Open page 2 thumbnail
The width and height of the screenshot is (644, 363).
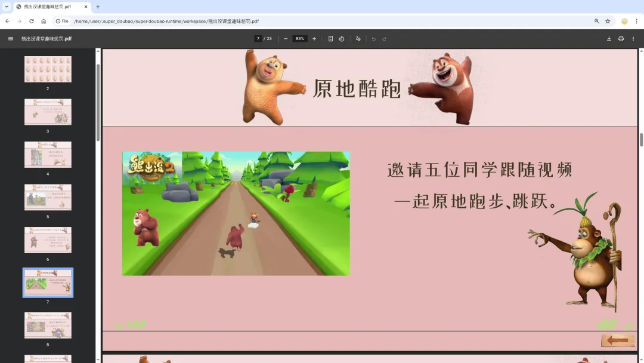point(48,69)
